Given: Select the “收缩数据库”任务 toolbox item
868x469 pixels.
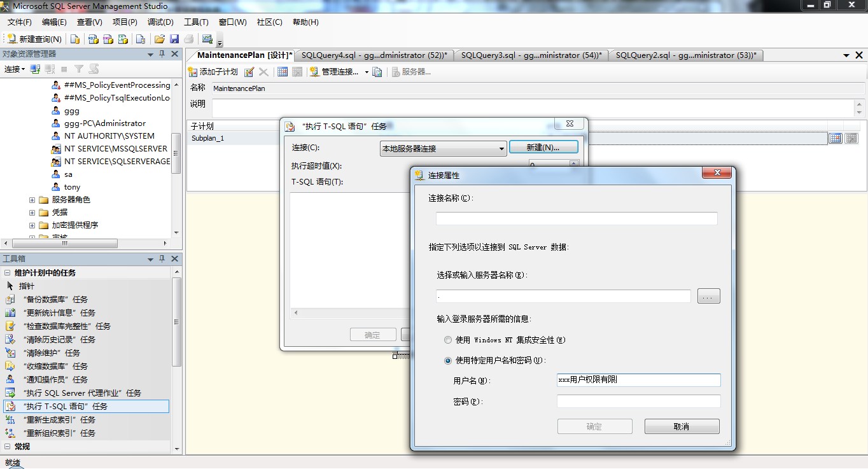Looking at the screenshot, I should tap(86, 366).
